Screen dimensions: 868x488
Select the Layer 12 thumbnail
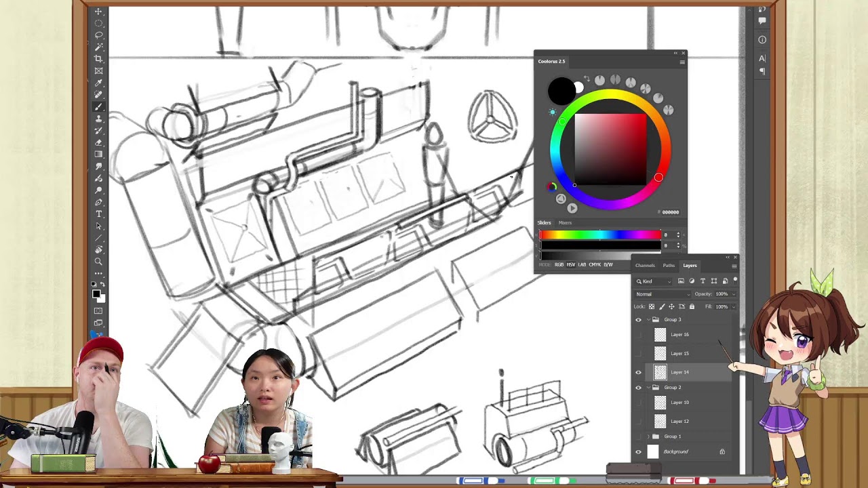tap(660, 421)
